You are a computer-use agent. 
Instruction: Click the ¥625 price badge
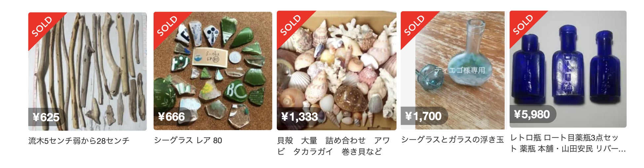click(47, 117)
